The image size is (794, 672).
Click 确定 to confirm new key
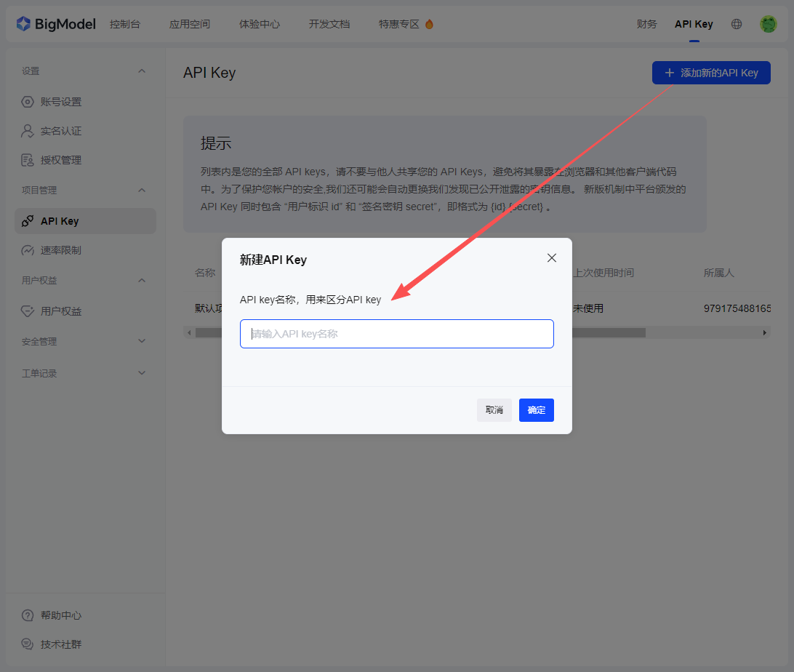pyautogui.click(x=537, y=410)
